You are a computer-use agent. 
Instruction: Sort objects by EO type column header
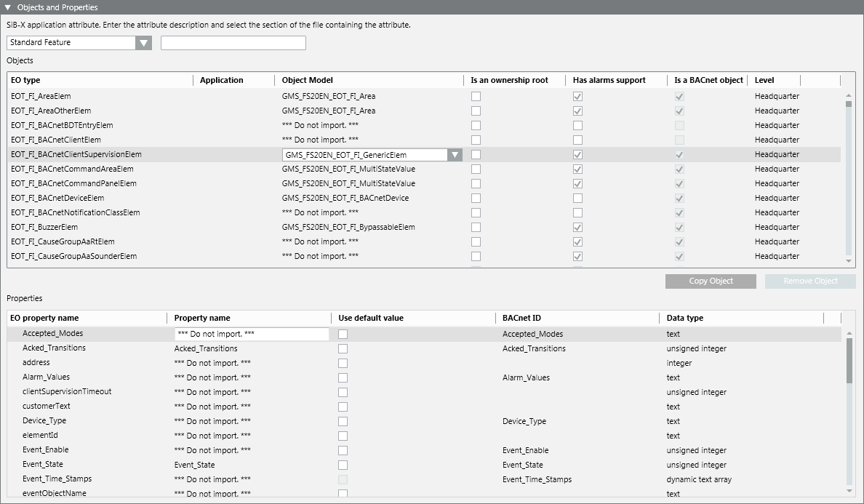[26, 80]
